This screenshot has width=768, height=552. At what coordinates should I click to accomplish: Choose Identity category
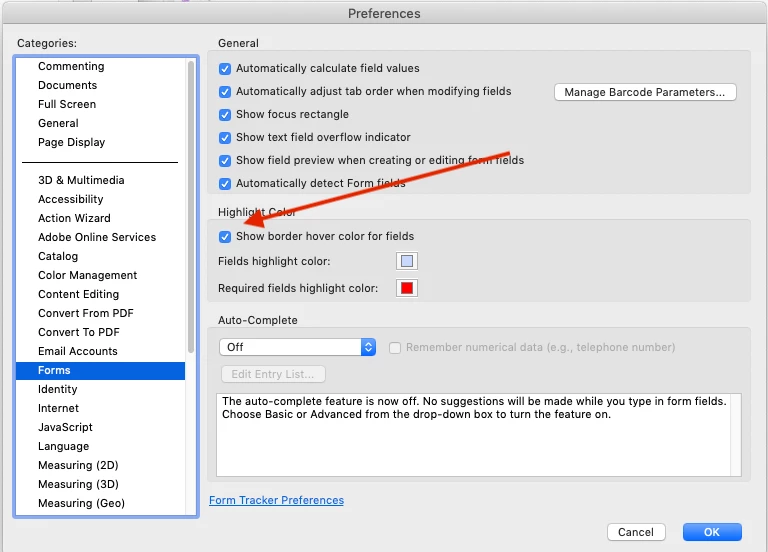(100, 389)
